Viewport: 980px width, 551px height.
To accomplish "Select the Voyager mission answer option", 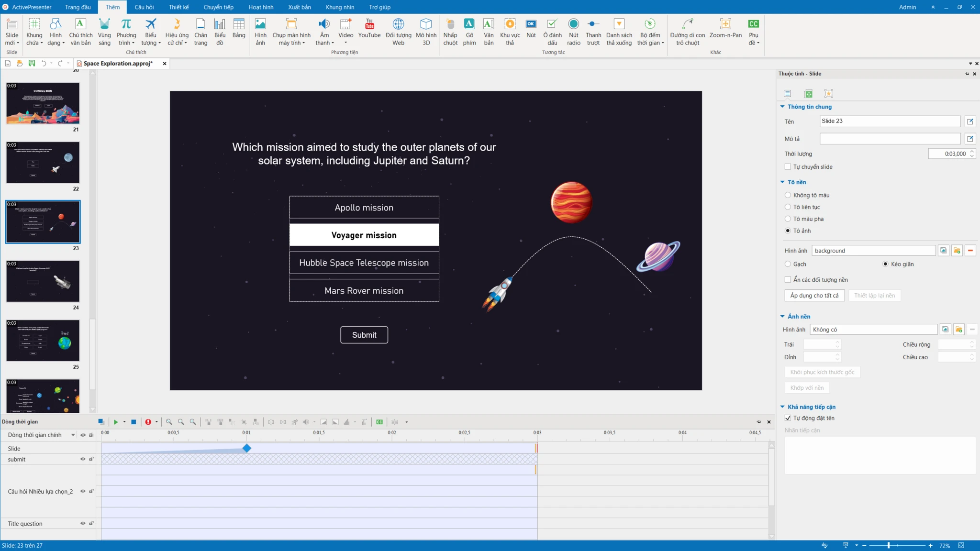I will [x=364, y=235].
